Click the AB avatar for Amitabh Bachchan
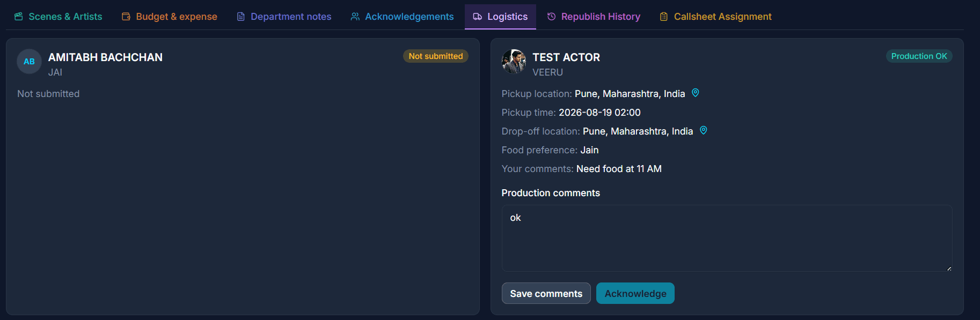 pos(29,62)
